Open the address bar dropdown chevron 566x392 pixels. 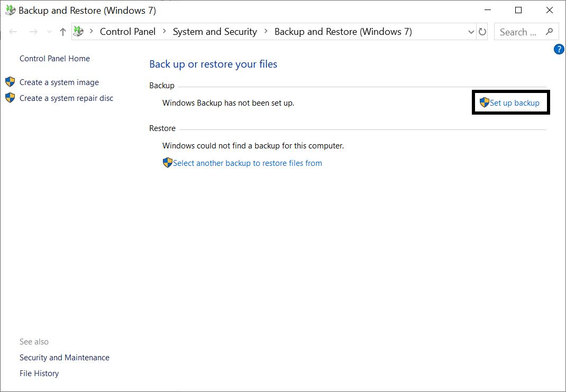click(471, 32)
